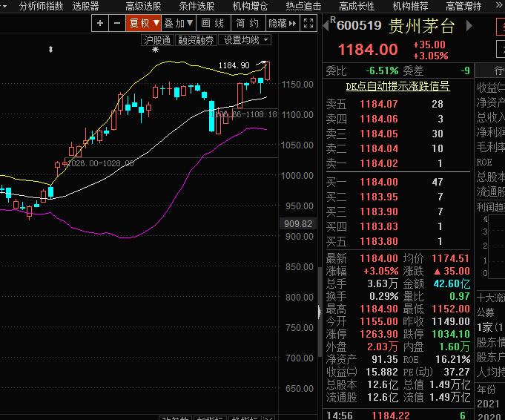This screenshot has width=505, height=420.
Task: Go to previous stock arrow
Action: tap(326, 26)
